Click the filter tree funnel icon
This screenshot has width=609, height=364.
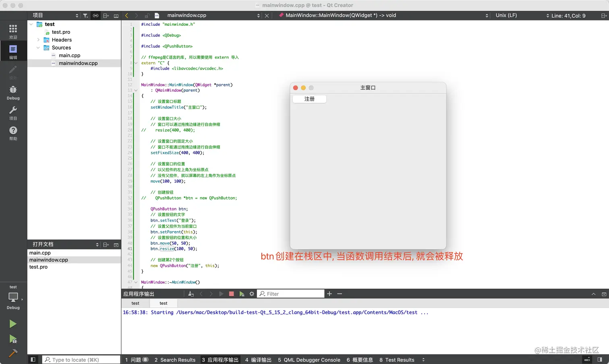(85, 16)
